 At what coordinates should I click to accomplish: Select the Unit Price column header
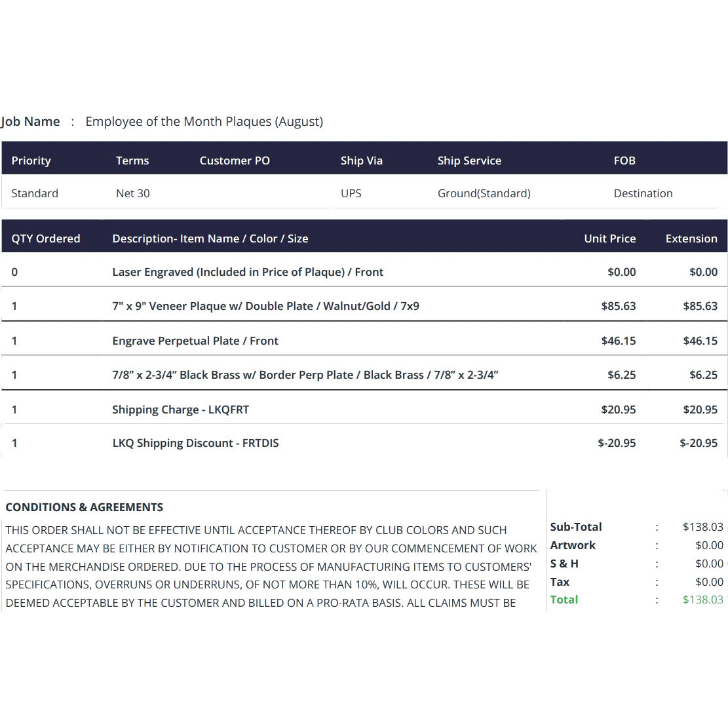pyautogui.click(x=609, y=239)
